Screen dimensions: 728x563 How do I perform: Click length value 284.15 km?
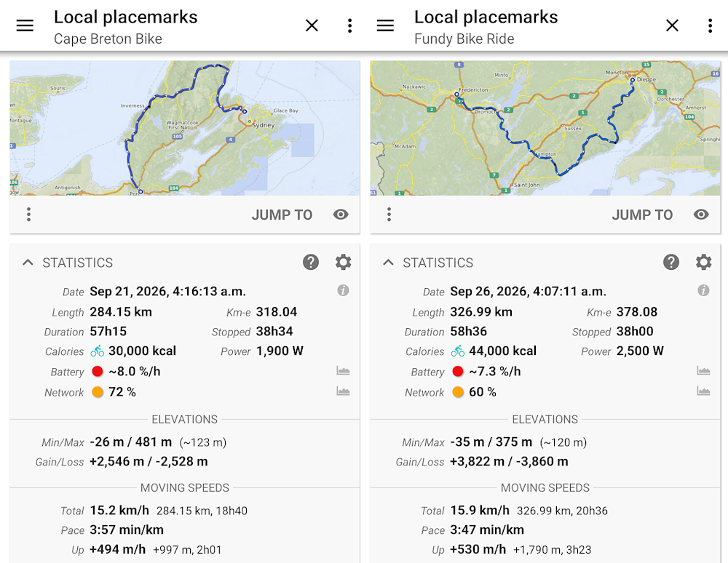click(x=121, y=311)
